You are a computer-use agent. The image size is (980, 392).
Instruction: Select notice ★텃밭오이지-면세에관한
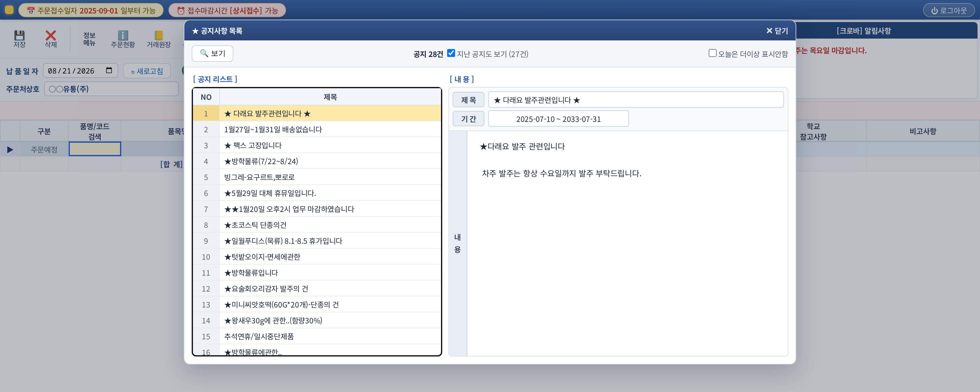click(x=317, y=257)
